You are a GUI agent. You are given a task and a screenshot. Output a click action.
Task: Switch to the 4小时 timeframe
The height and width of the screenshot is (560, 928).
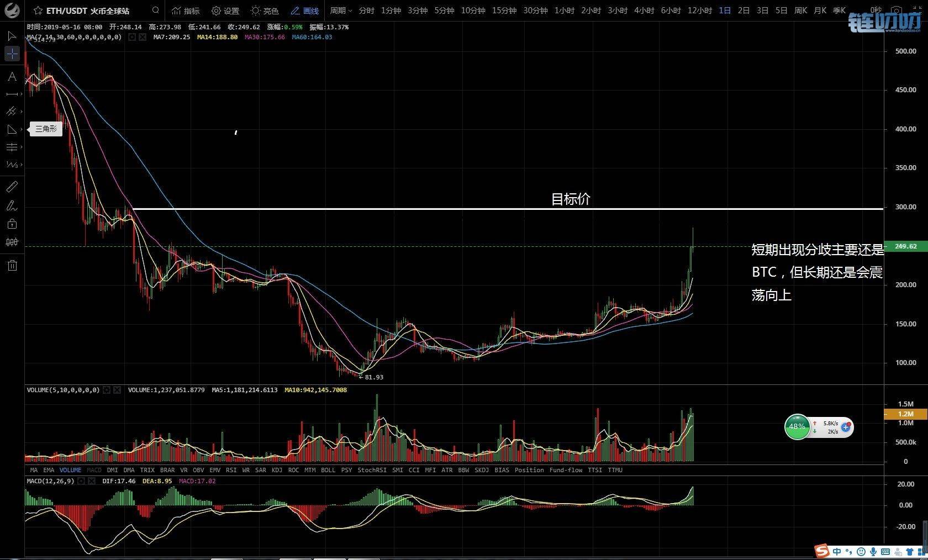pyautogui.click(x=644, y=10)
